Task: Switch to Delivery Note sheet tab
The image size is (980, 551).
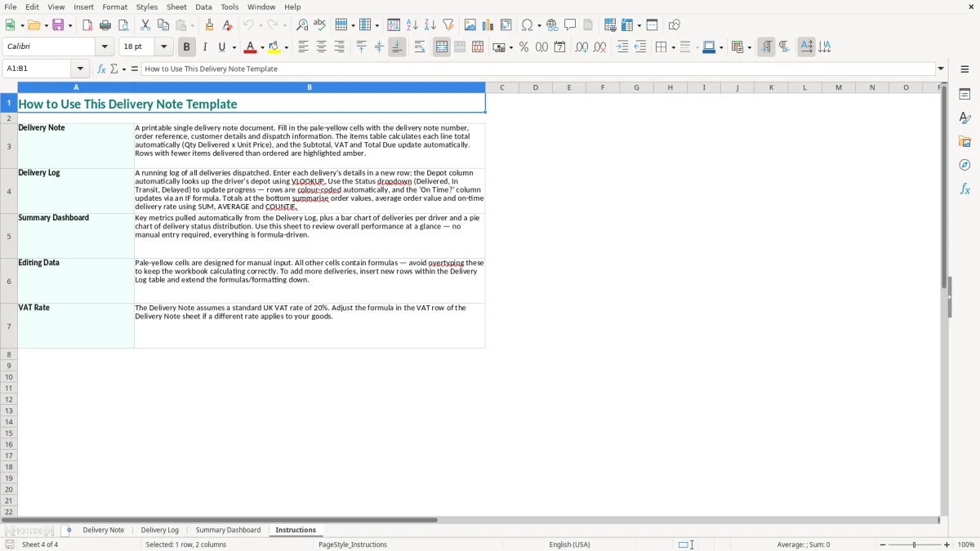Action: (x=104, y=531)
